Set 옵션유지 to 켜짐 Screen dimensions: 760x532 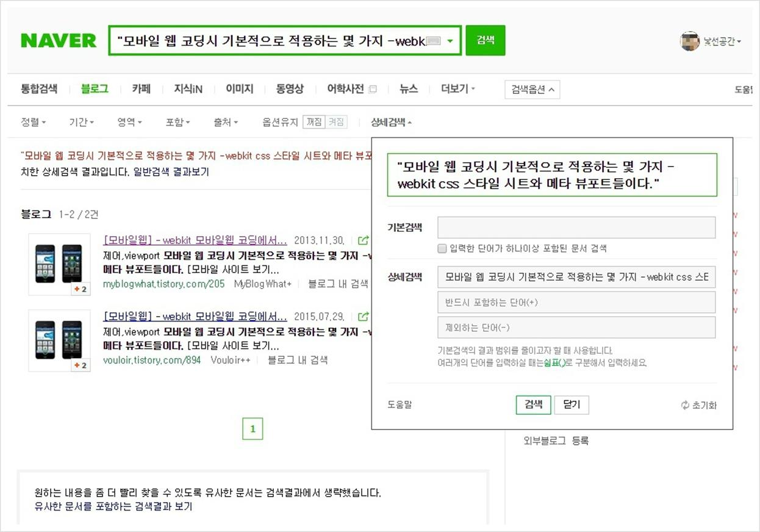[336, 122]
